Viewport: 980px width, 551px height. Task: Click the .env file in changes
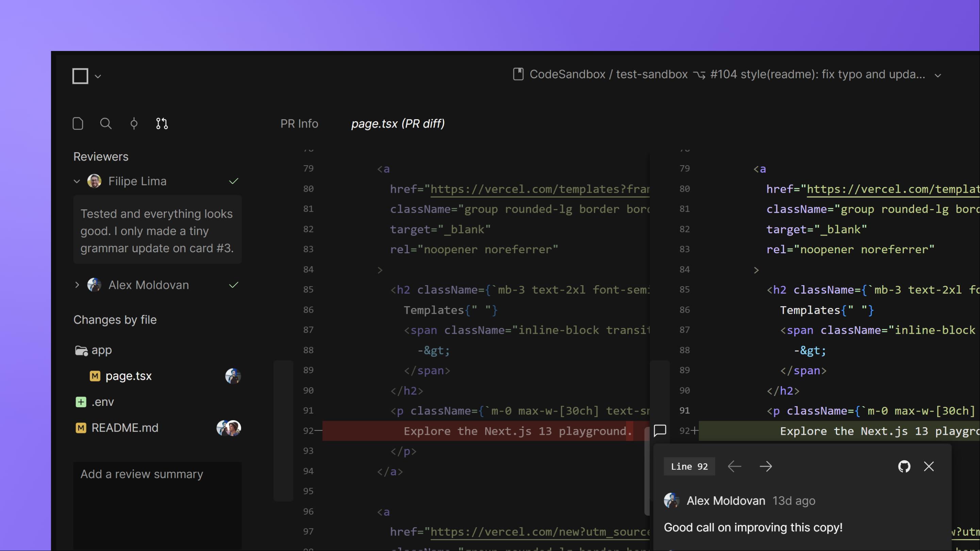pos(102,402)
